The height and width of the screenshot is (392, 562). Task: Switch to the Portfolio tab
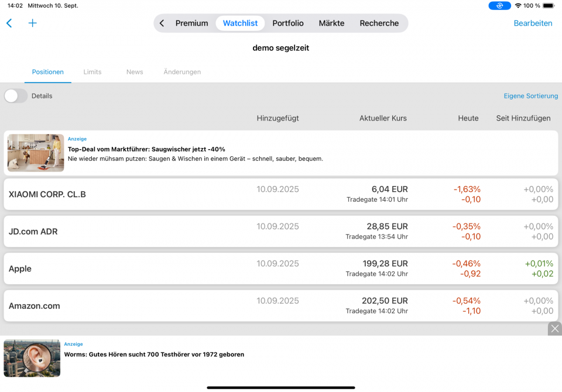point(288,23)
